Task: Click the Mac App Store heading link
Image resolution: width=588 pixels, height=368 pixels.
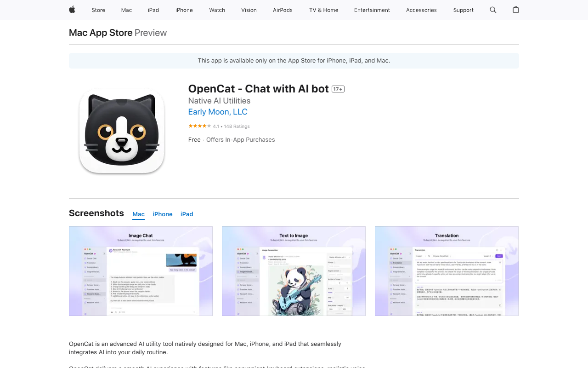Action: (x=101, y=33)
